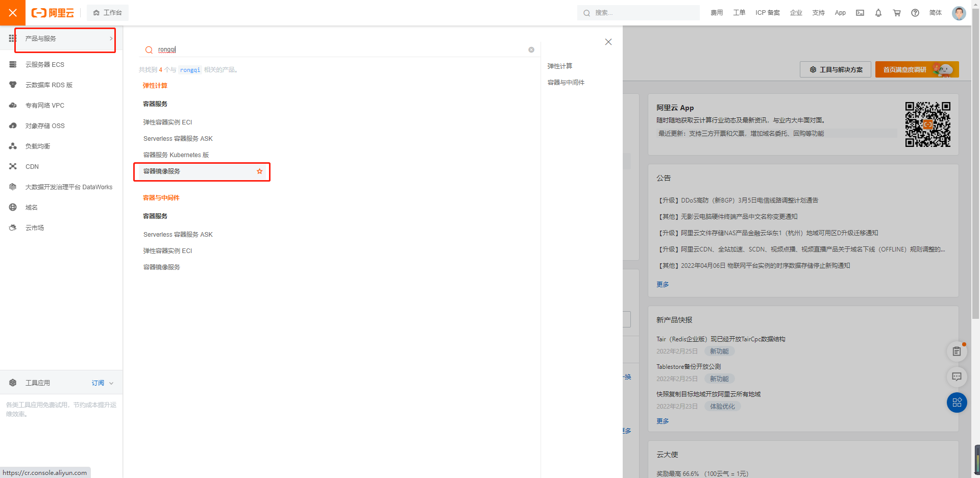
Task: Open 容器服务 Kubernetes 版
Action: tap(176, 155)
